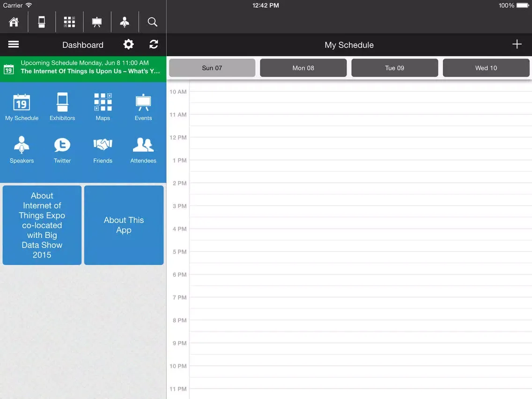Open Maps dashboard tile
The width and height of the screenshot is (532, 399).
click(x=103, y=107)
